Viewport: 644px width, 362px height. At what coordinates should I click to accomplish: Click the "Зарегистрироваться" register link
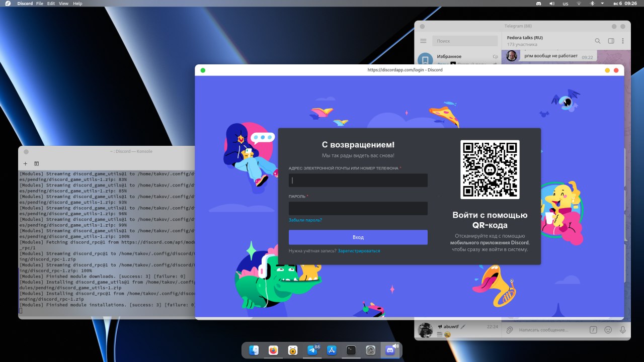click(x=359, y=251)
